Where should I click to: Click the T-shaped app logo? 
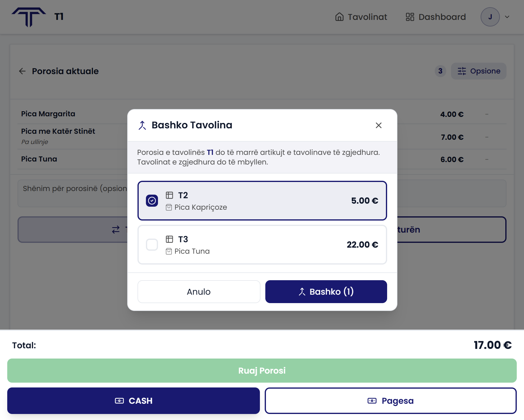29,17
